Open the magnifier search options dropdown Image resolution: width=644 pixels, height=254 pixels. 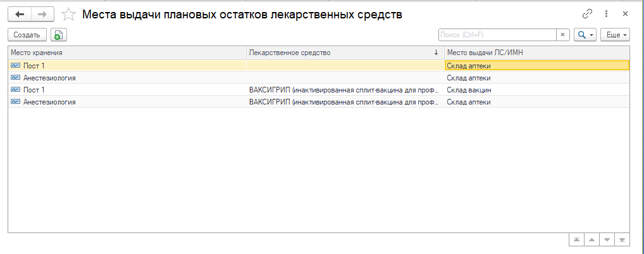585,35
